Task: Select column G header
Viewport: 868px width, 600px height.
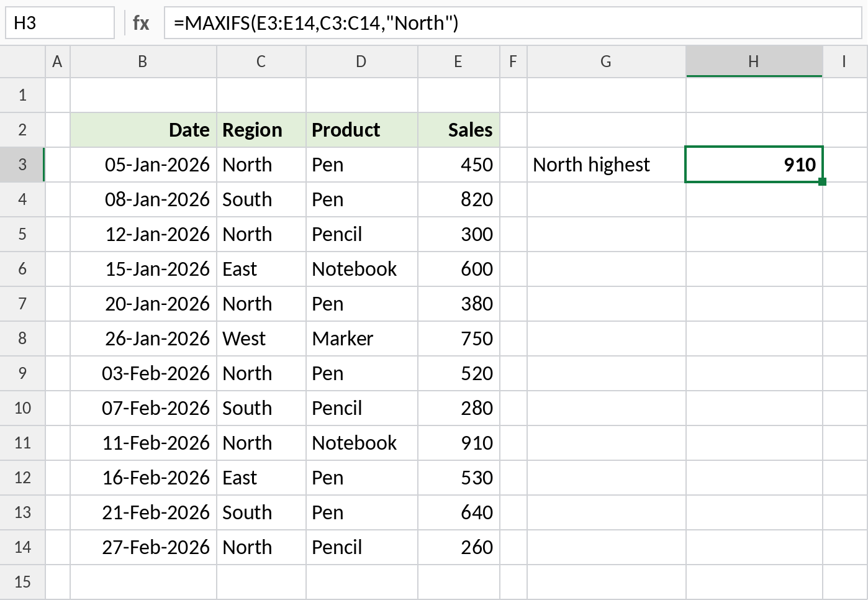Action: pyautogui.click(x=607, y=61)
